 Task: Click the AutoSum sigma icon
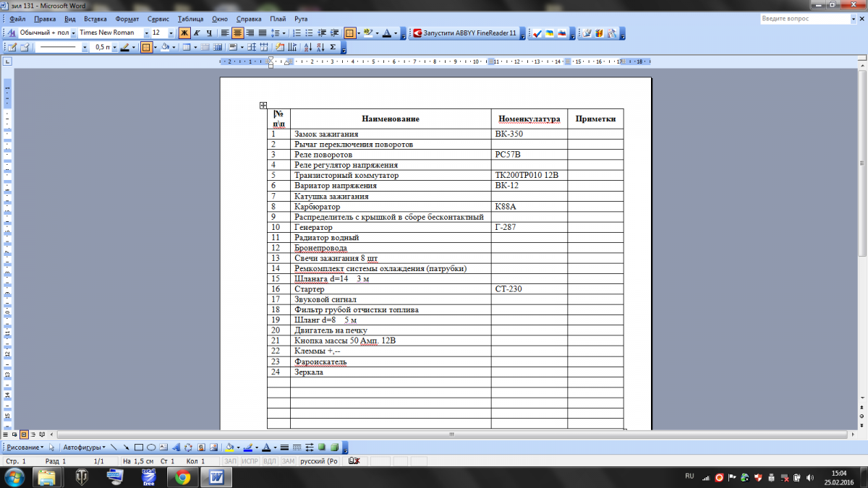point(333,48)
